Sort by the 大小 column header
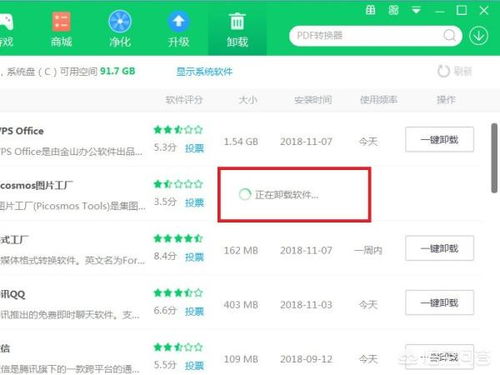The width and height of the screenshot is (500, 375). coord(248,100)
